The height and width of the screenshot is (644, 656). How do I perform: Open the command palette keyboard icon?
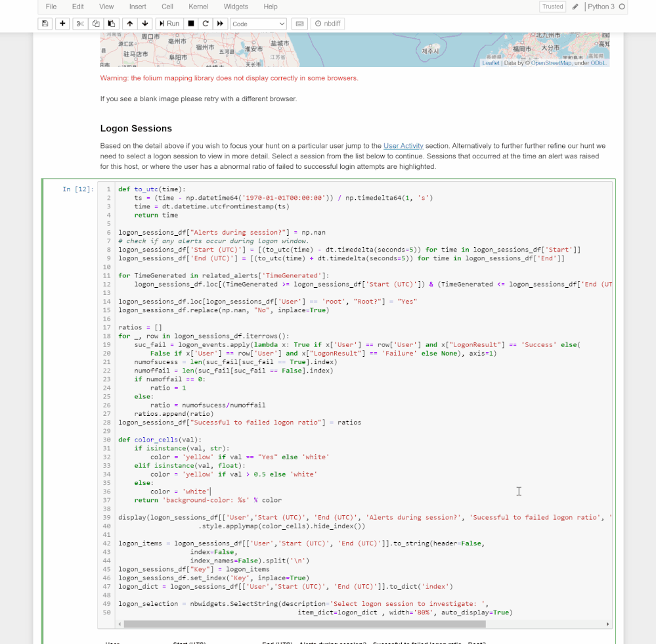click(x=299, y=24)
